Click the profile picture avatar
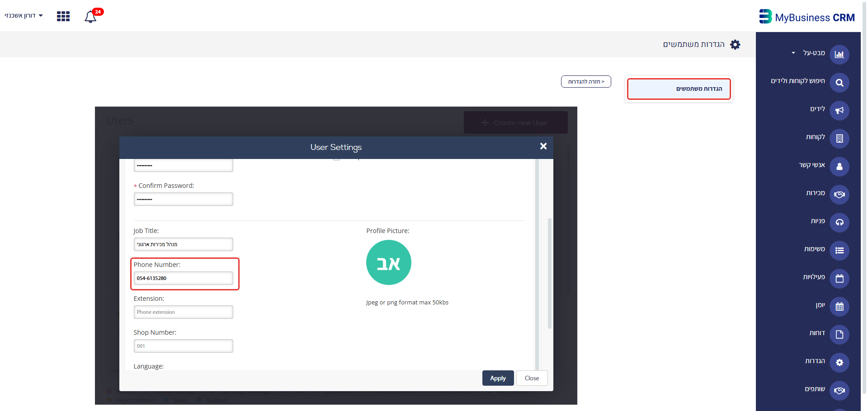 click(x=388, y=262)
